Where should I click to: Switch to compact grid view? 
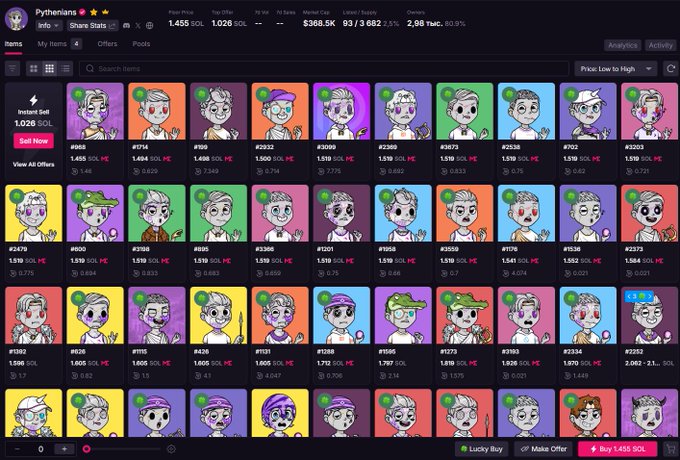point(49,69)
